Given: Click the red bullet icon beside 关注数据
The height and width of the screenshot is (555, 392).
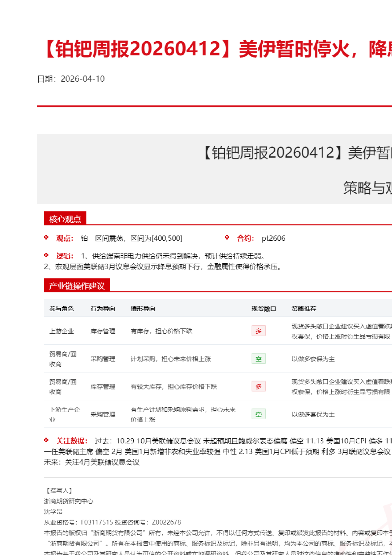Looking at the screenshot, I should pos(46,440).
